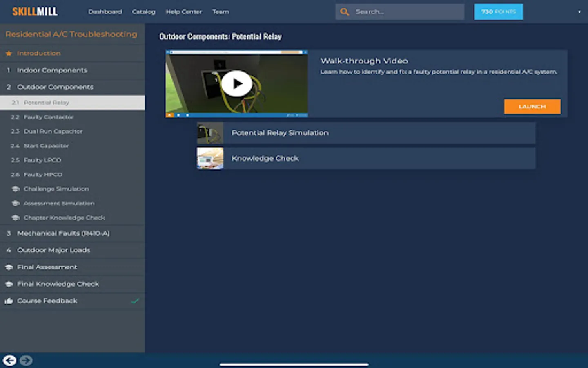Click the play button on walk-through video
Screen dimensions: 588x368
pyautogui.click(x=236, y=84)
